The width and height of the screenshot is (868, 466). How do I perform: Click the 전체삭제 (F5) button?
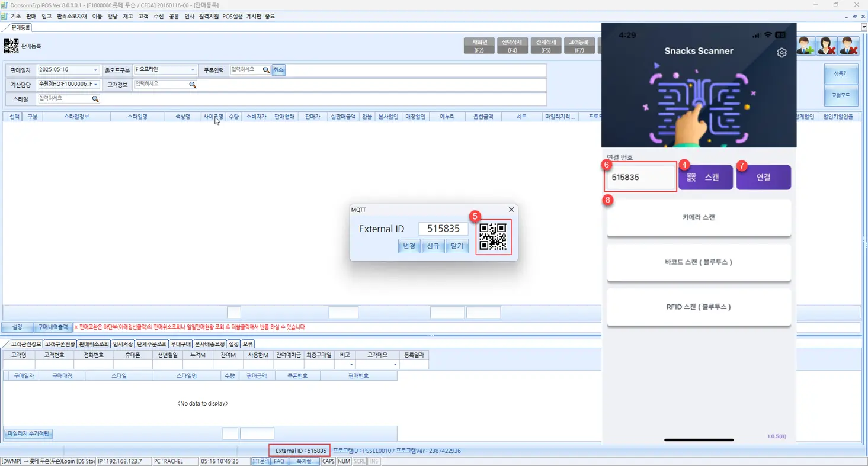click(546, 46)
